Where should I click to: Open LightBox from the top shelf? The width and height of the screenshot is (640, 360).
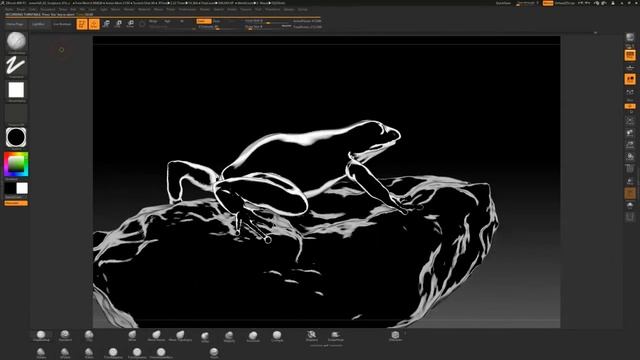click(x=38, y=24)
